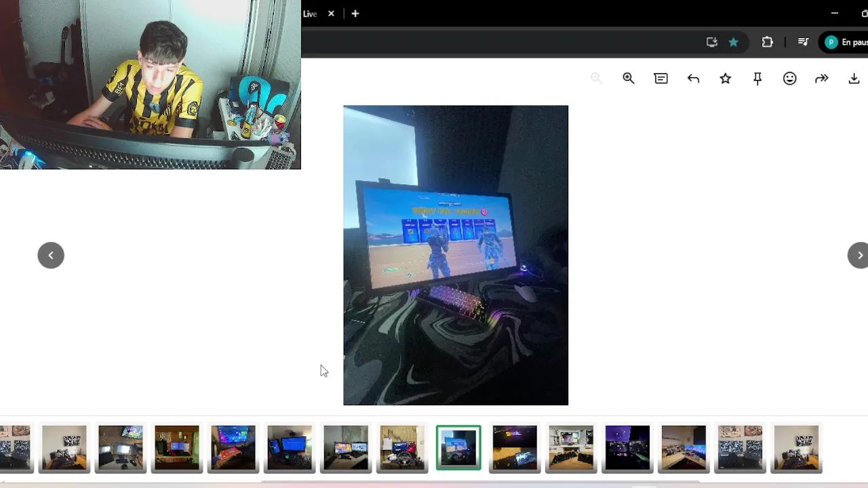The image size is (868, 488).
Task: Open the thumbnail with purple starry lighting
Action: (627, 447)
